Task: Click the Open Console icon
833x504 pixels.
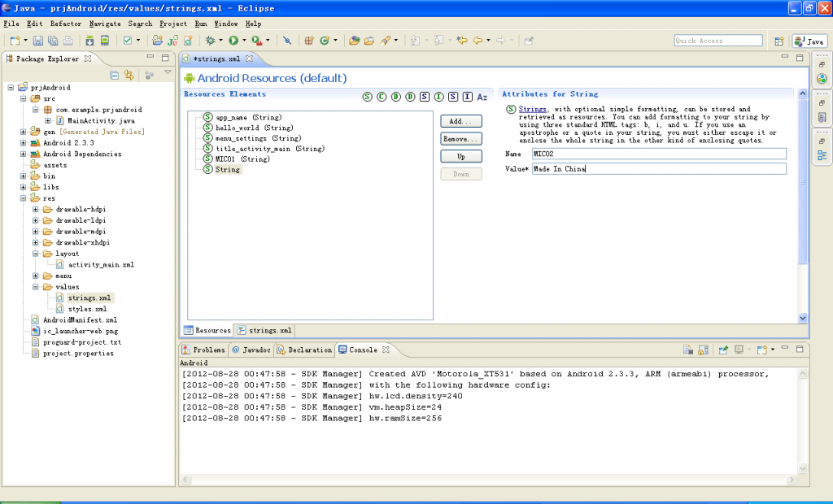Action: (x=762, y=350)
